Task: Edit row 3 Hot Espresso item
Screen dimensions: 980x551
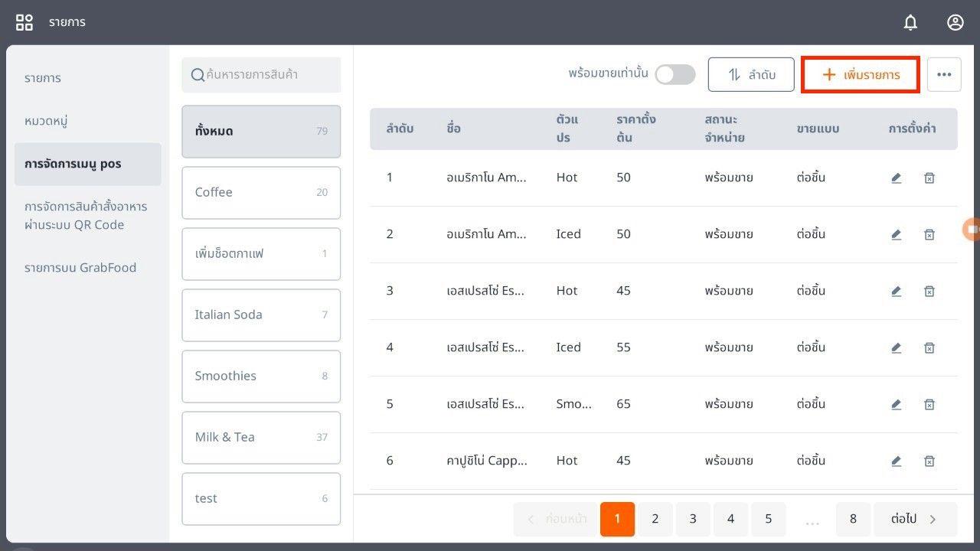Action: (x=896, y=291)
